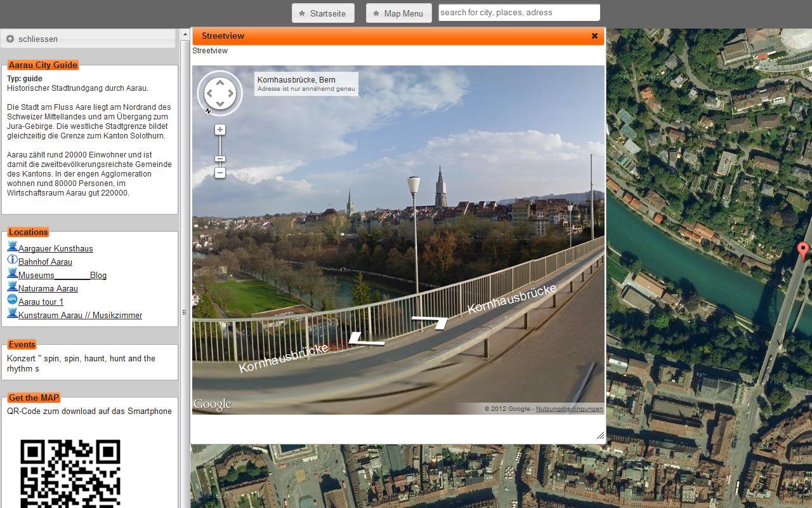Collapse the sidebar with the schliessen icon
This screenshot has height=508, width=812.
[x=10, y=39]
